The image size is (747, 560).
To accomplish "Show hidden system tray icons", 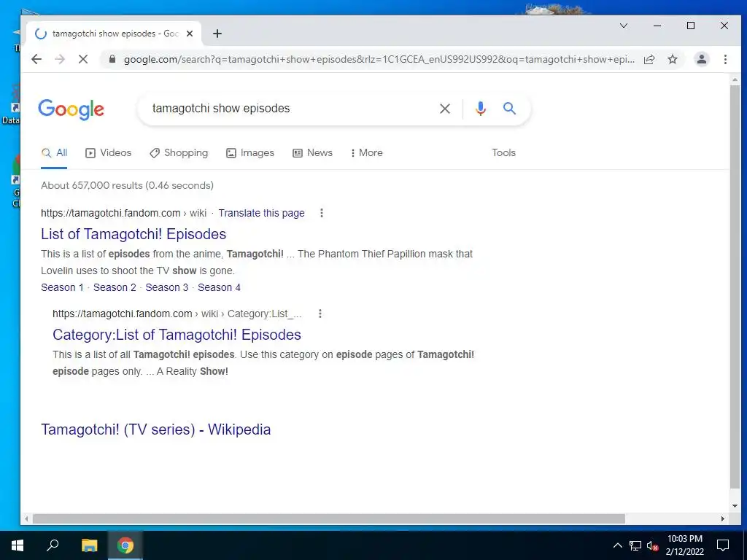I will (x=617, y=545).
